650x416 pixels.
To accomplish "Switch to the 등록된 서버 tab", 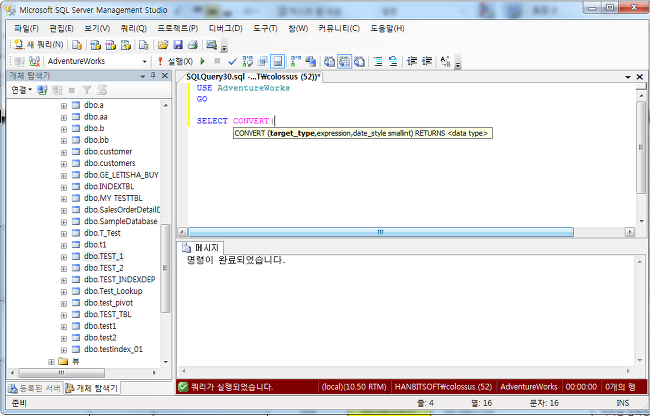I will point(35,388).
